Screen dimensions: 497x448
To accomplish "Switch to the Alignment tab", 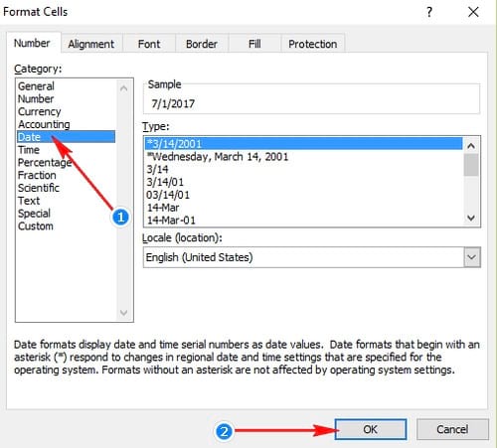I will [x=91, y=44].
